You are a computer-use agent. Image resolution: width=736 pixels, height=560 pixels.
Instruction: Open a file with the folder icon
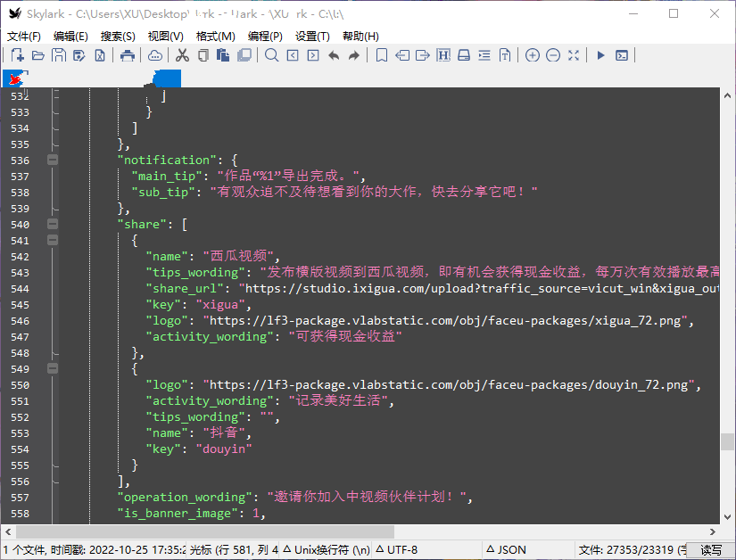point(38,55)
